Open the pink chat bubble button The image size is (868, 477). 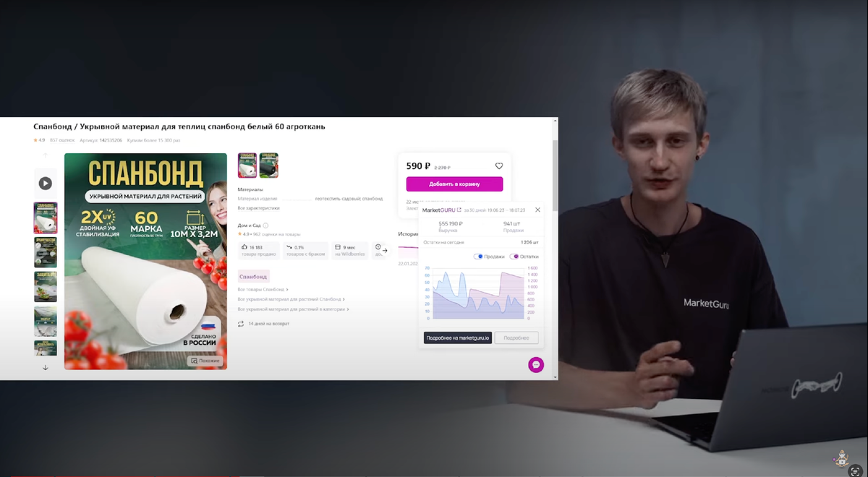[x=536, y=365]
